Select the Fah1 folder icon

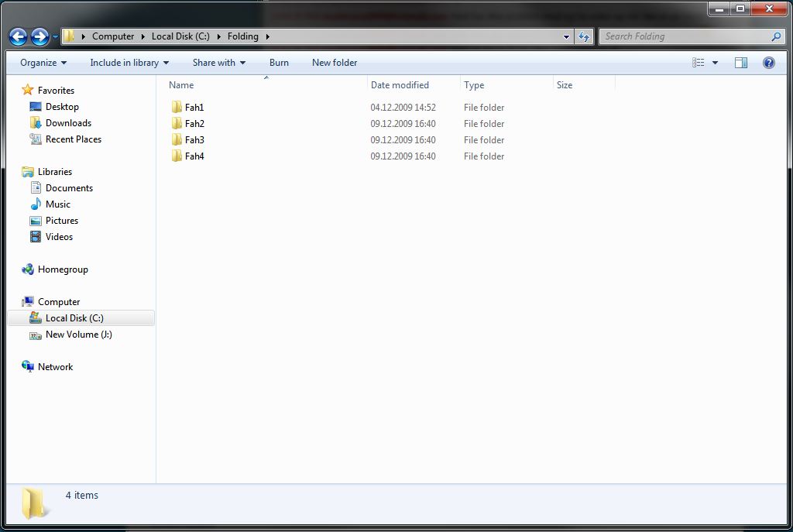pyautogui.click(x=177, y=107)
